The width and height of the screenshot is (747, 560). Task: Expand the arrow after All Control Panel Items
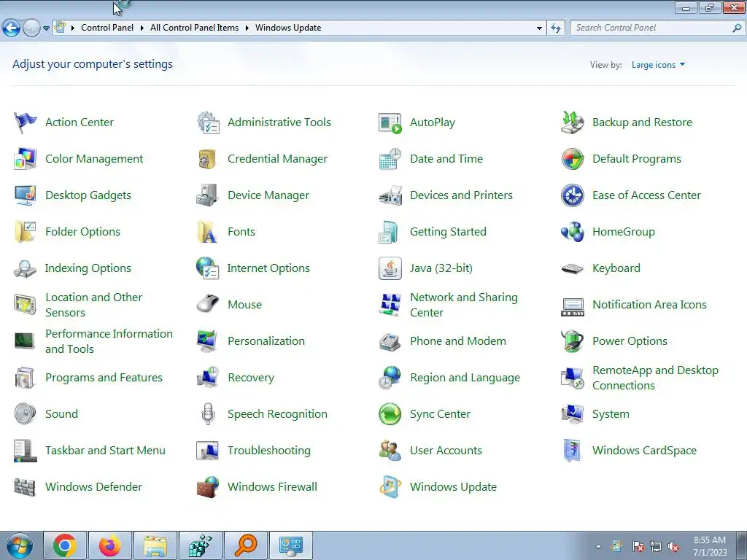247,28
